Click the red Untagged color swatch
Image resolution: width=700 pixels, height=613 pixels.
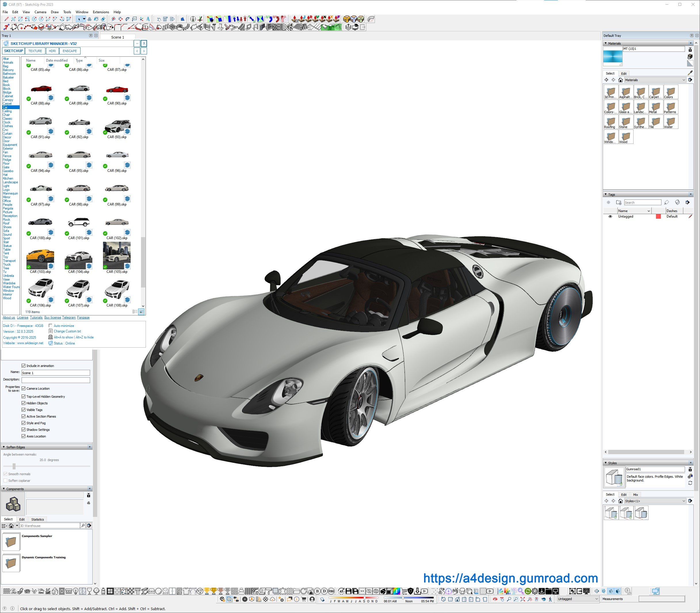658,216
